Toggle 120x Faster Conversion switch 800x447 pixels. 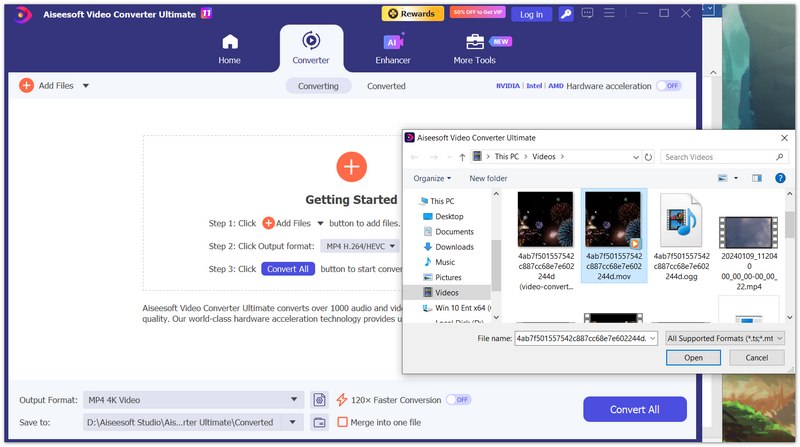point(458,400)
